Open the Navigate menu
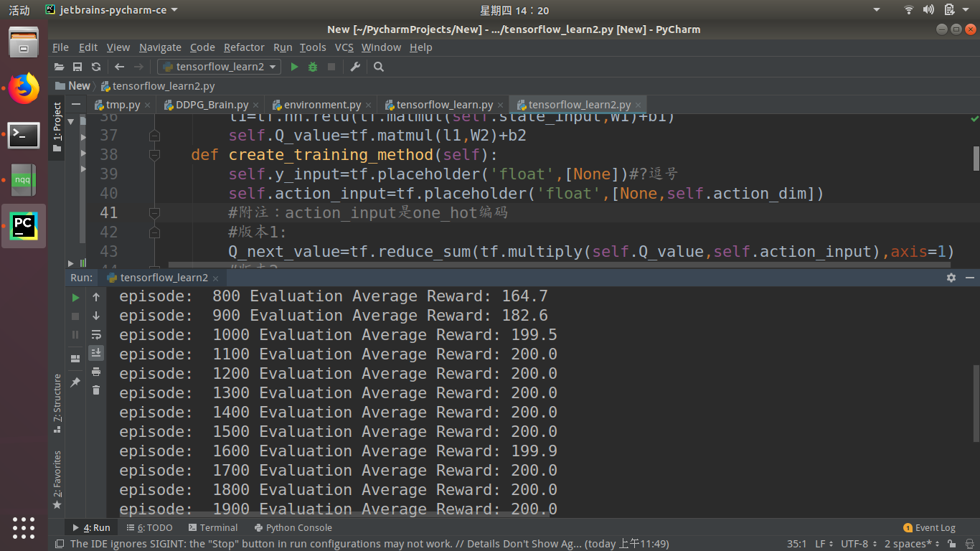The width and height of the screenshot is (980, 551). [160, 47]
